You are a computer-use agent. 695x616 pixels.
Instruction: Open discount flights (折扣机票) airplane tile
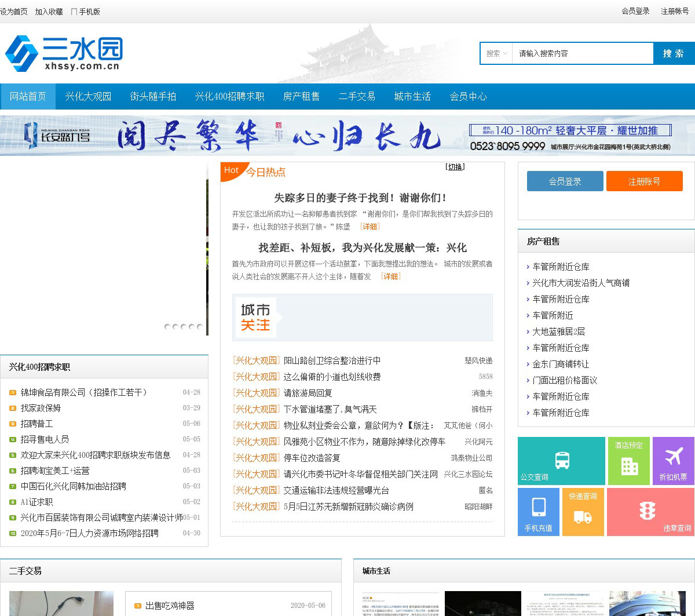pos(673,461)
